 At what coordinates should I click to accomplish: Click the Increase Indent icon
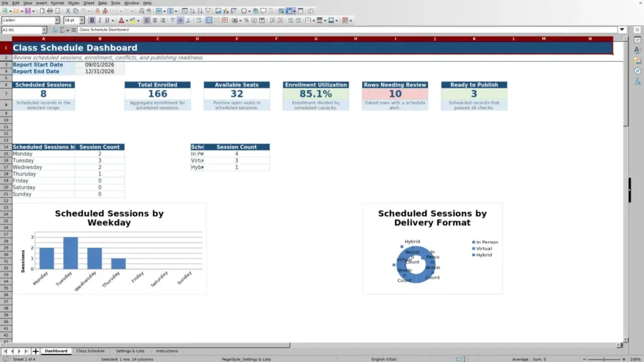tap(291, 20)
